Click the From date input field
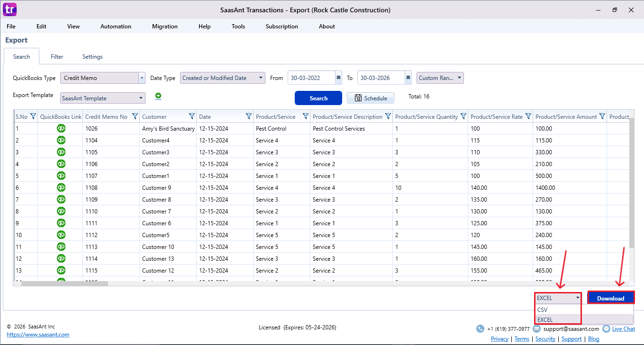 click(x=311, y=78)
